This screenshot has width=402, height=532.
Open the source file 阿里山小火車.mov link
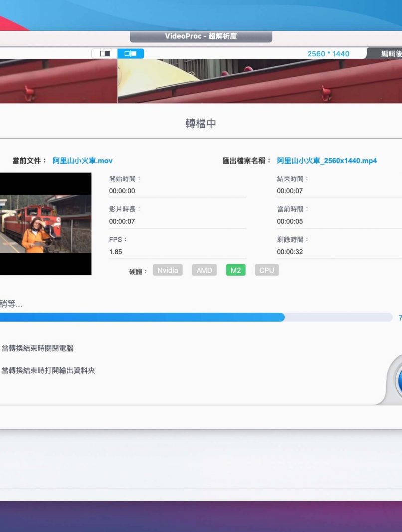pos(83,161)
